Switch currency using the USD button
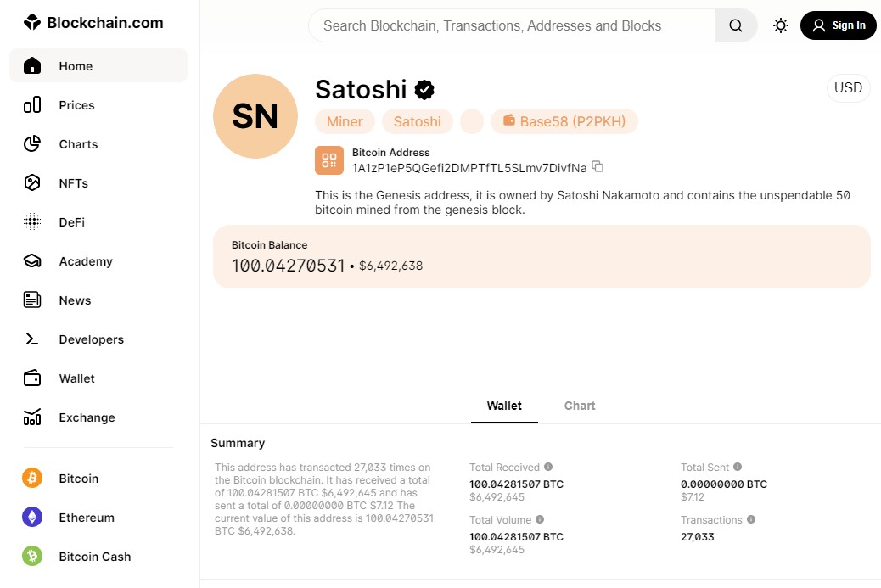 coord(848,88)
